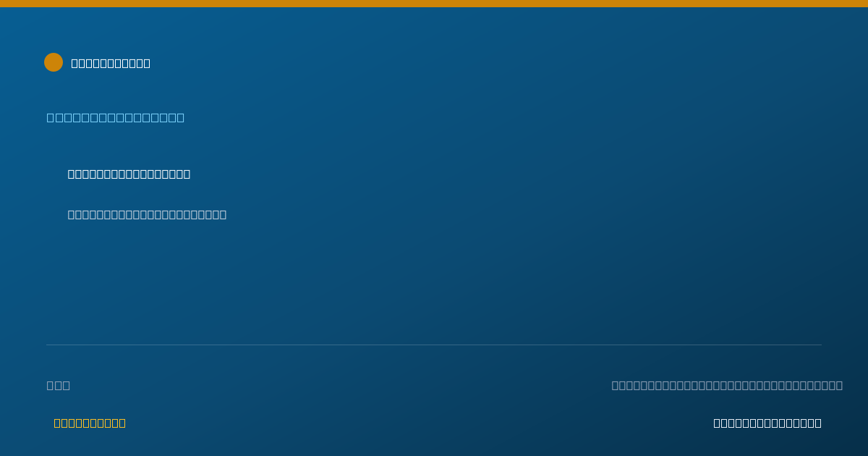868x456 pixels.
Task: Click the end of the long gray footer caption
Action: (839, 385)
